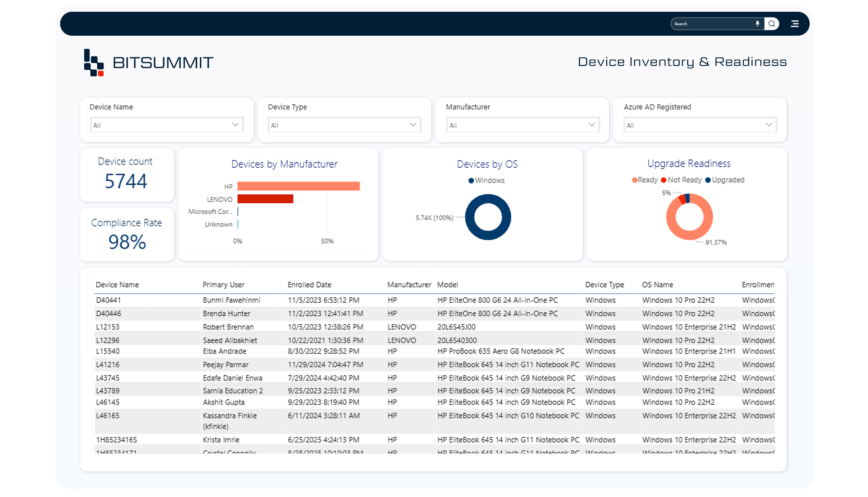Image resolution: width=868 pixels, height=497 pixels.
Task: Toggle the Not Ready legend marker
Action: pyautogui.click(x=664, y=180)
